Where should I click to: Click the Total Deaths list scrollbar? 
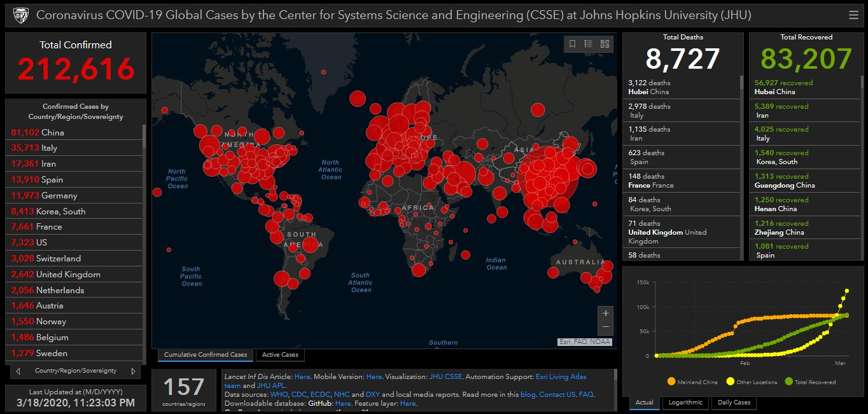[x=740, y=83]
